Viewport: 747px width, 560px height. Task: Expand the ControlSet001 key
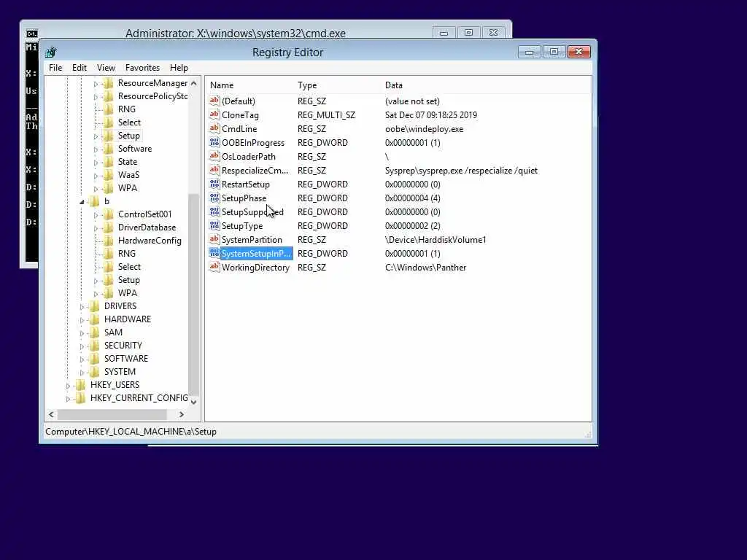coord(96,215)
